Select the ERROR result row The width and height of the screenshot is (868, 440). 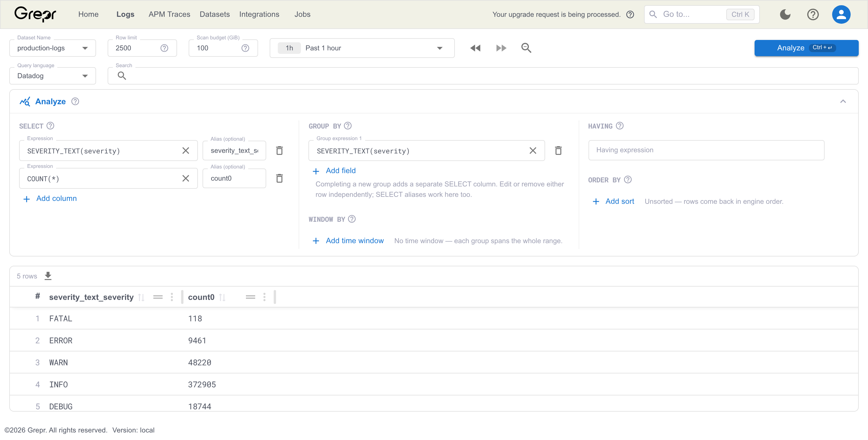coord(434,340)
